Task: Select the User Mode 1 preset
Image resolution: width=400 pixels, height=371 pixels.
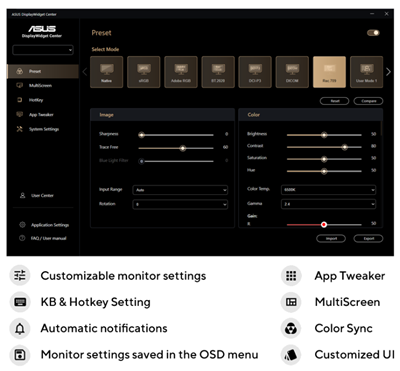Action: pos(366,72)
